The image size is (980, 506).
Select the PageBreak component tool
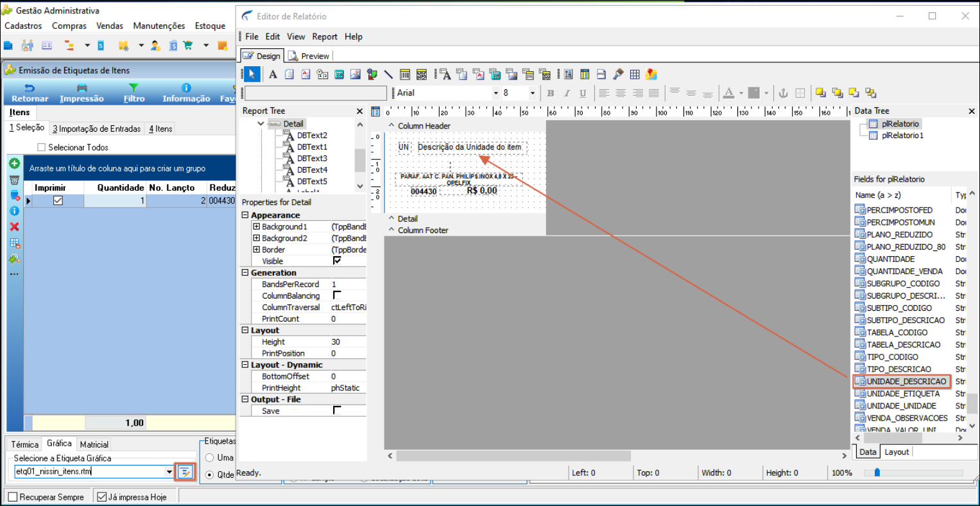point(601,74)
